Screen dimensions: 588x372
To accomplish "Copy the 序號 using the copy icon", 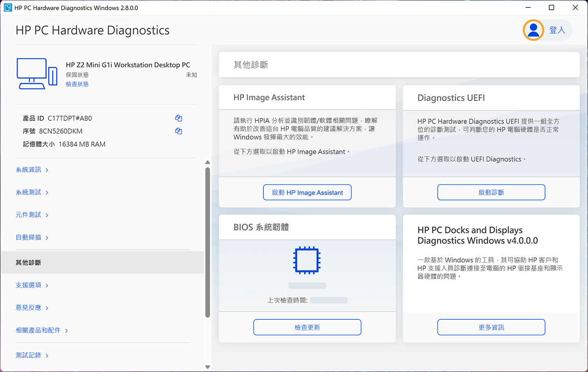I will point(178,131).
